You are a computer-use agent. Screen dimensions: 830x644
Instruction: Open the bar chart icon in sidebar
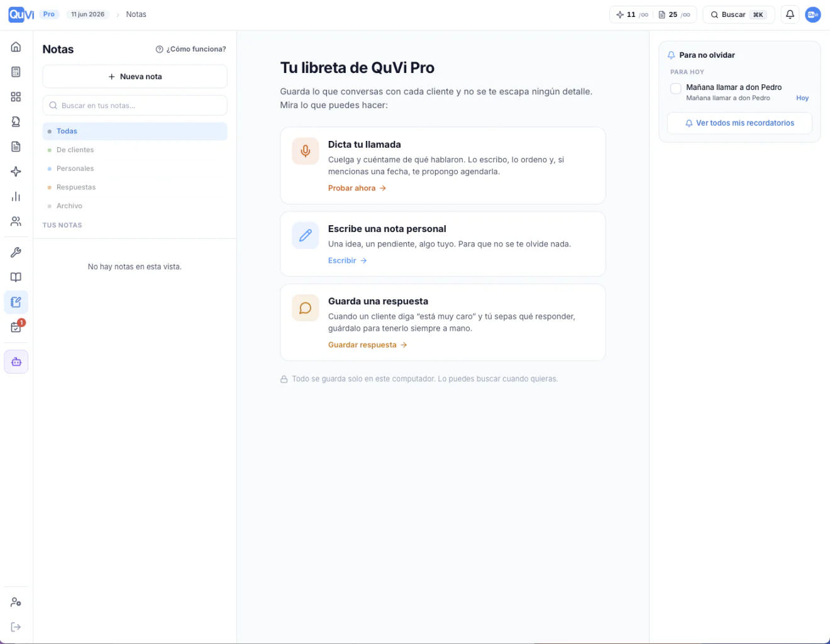click(16, 197)
